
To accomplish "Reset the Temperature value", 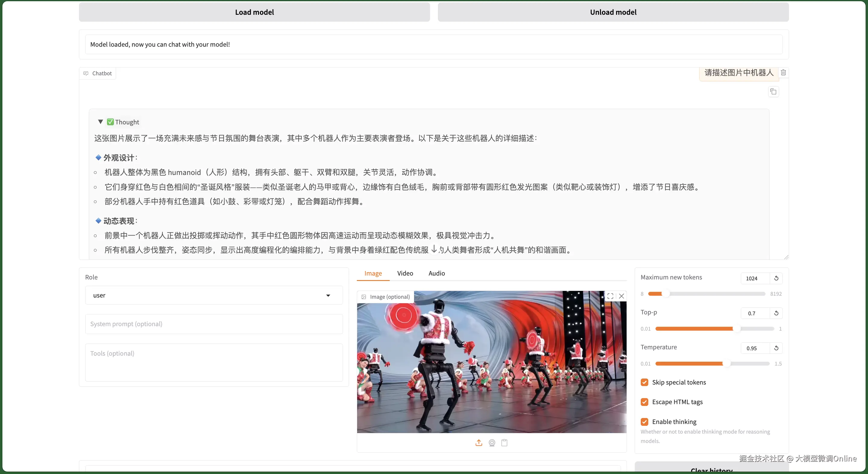I will [x=776, y=348].
